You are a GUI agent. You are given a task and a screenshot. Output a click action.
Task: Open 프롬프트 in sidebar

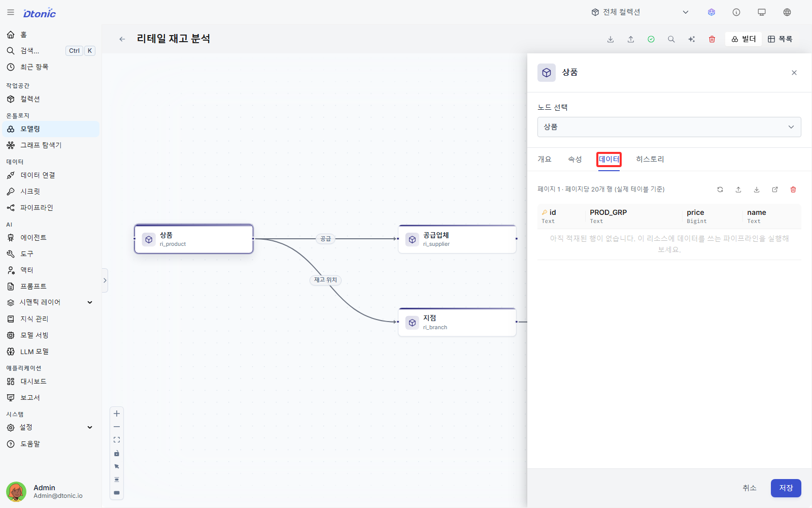51,287
